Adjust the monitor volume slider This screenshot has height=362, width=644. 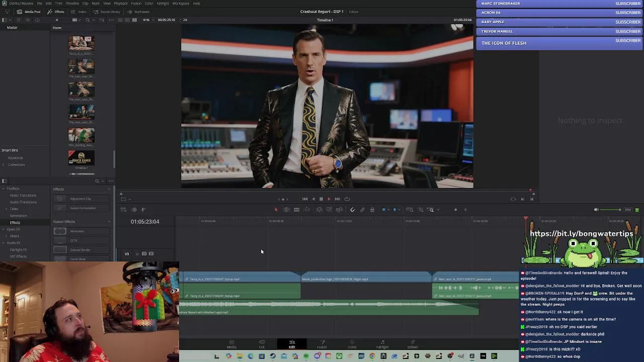tap(611, 210)
